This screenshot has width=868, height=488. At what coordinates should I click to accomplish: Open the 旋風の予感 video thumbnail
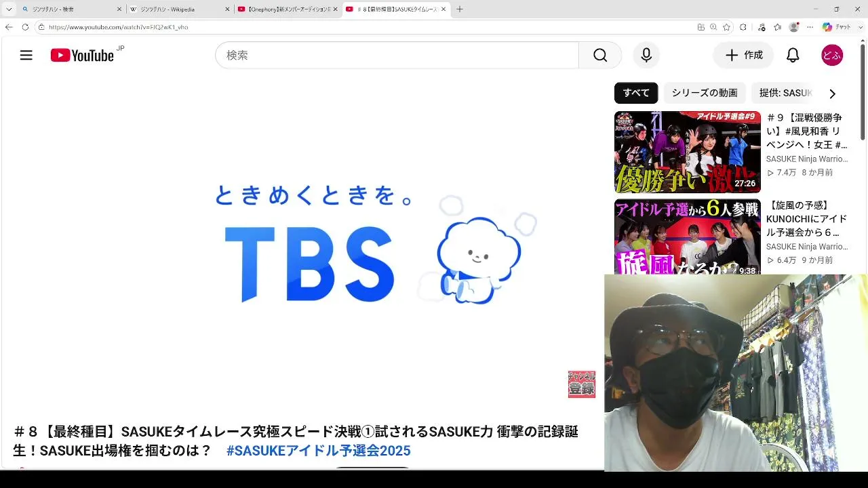688,237
